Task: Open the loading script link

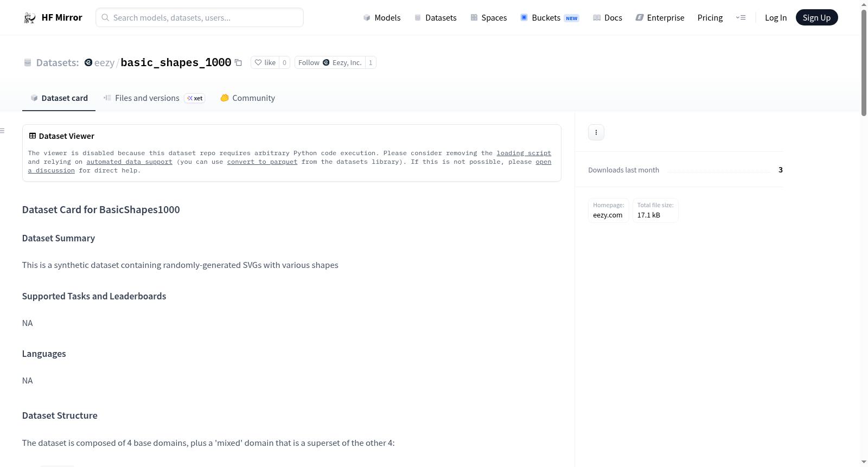Action: click(524, 153)
